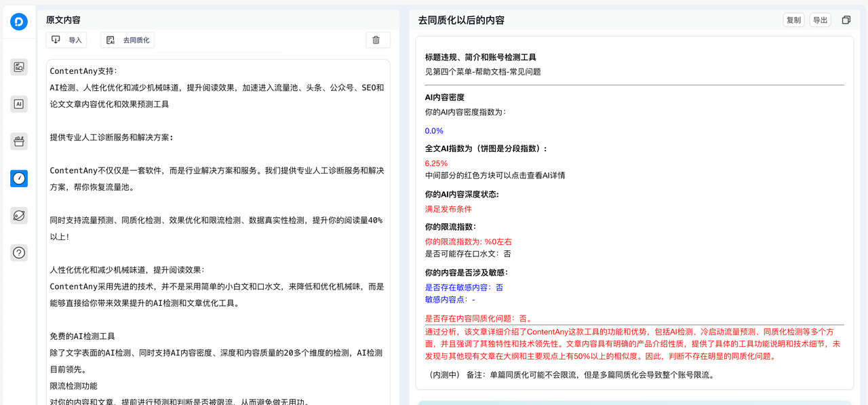Click the ContentAny logo in the sidebar
This screenshot has width=868, height=405.
(19, 22)
